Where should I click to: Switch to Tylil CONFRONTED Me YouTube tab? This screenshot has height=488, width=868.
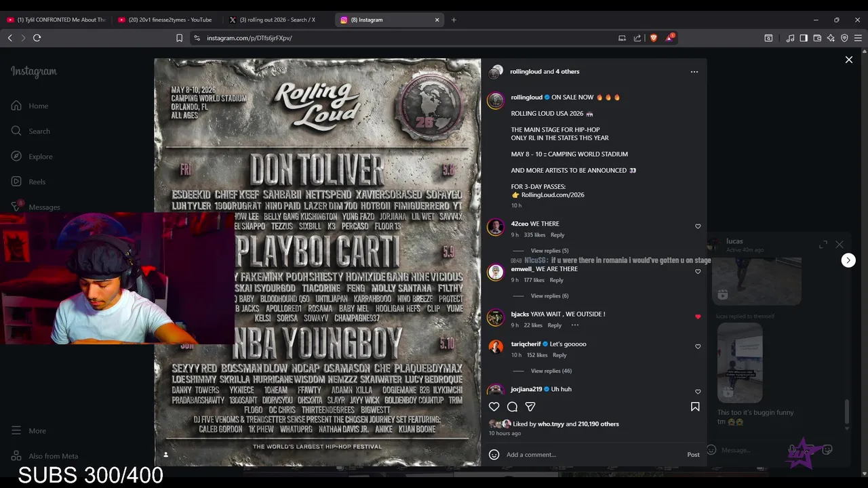pyautogui.click(x=56, y=20)
